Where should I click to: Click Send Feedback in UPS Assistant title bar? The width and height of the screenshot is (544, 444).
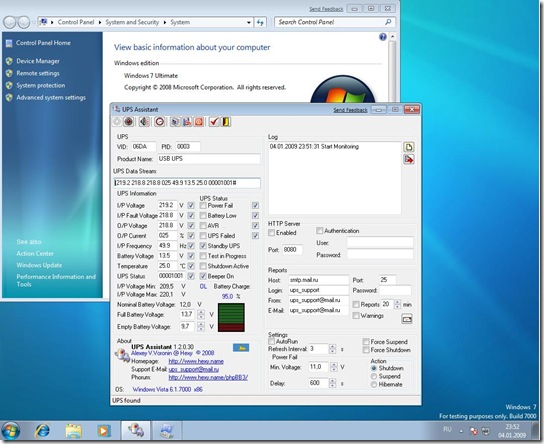tap(350, 110)
